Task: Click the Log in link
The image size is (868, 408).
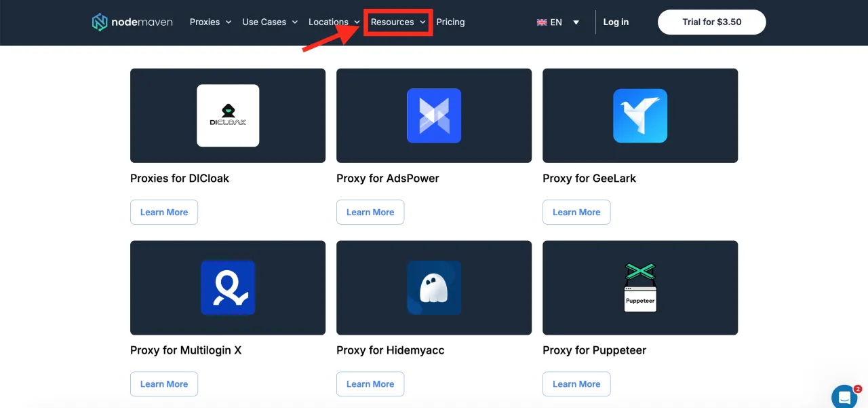Action: pyautogui.click(x=616, y=22)
